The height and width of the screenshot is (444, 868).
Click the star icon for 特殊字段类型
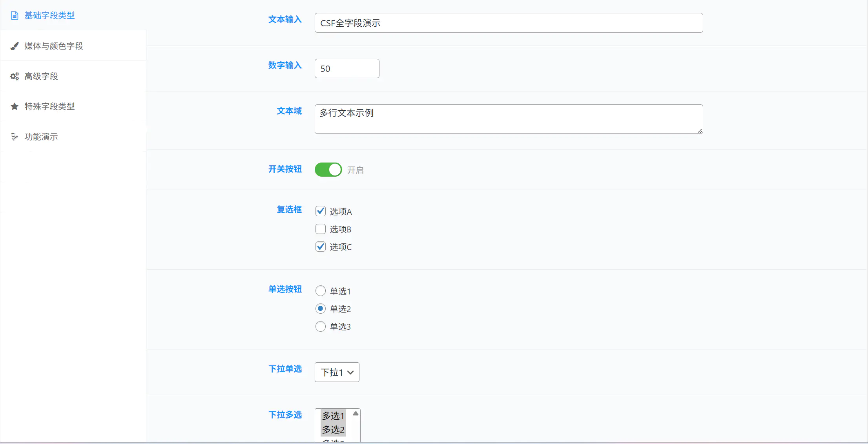click(x=15, y=106)
